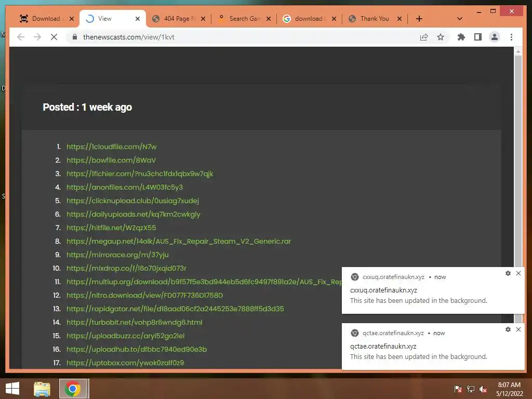
Task: Open File Explorer from the taskbar
Action: coord(42,389)
